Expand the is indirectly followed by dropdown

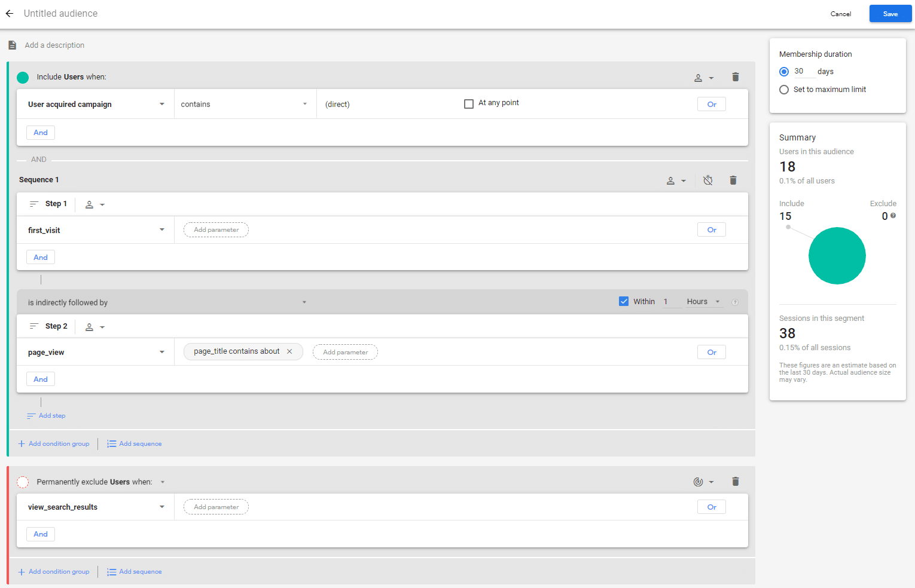click(x=167, y=302)
